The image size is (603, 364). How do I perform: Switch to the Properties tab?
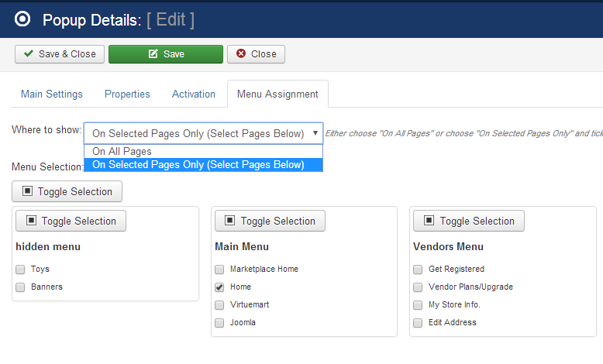[127, 94]
